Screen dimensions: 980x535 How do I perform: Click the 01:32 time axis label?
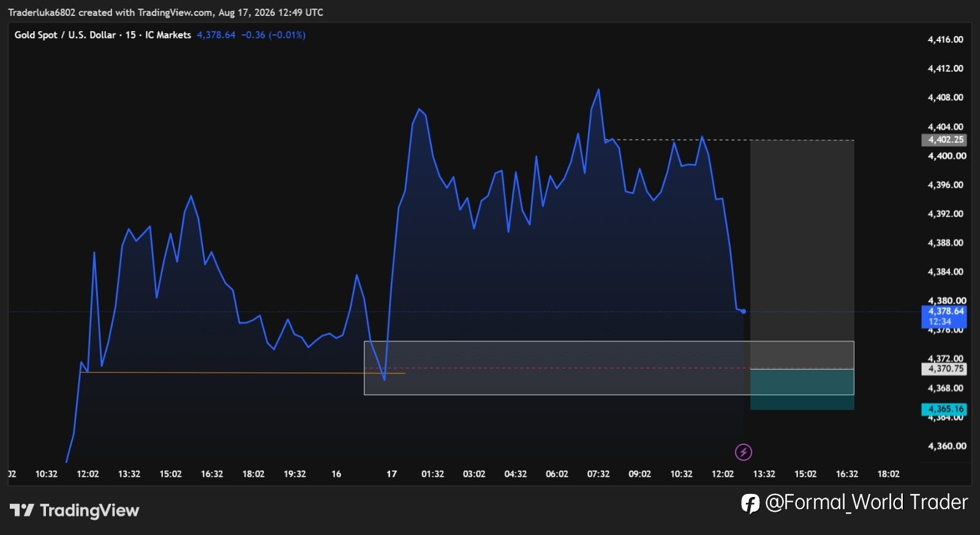pos(432,474)
